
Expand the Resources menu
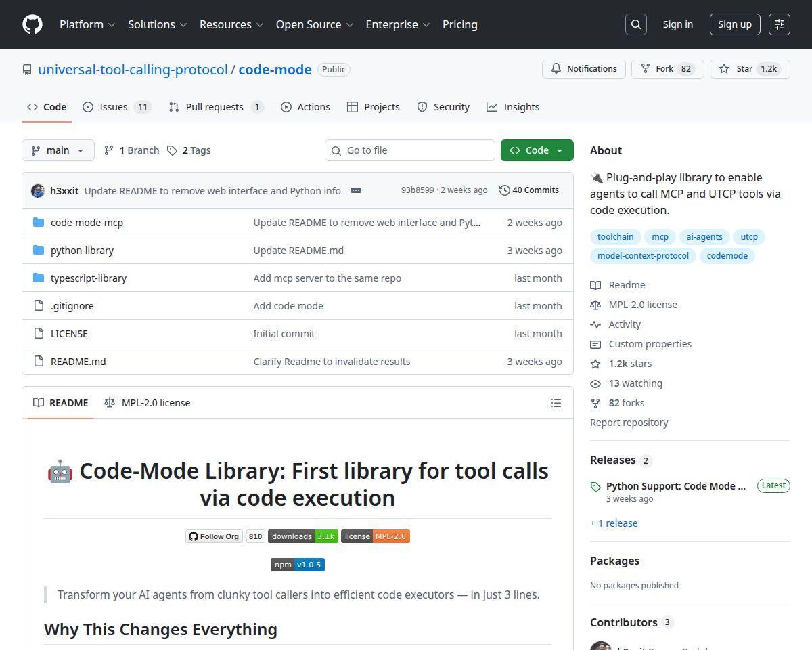(231, 24)
